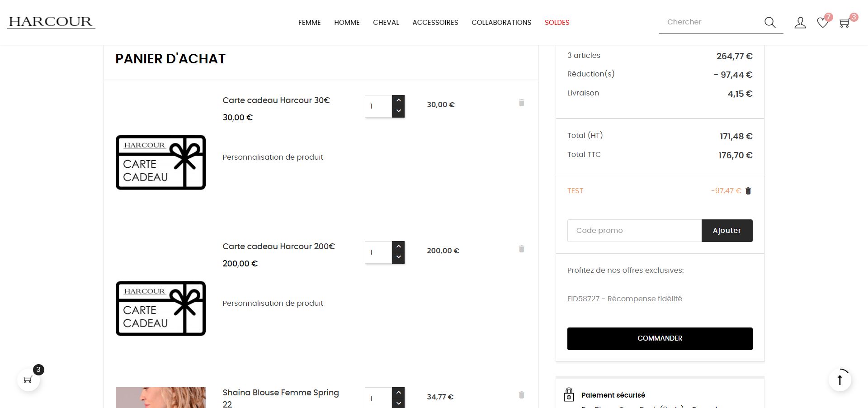Click the Total (HT) amount 171,48 €
The width and height of the screenshot is (868, 408).
[x=736, y=137]
